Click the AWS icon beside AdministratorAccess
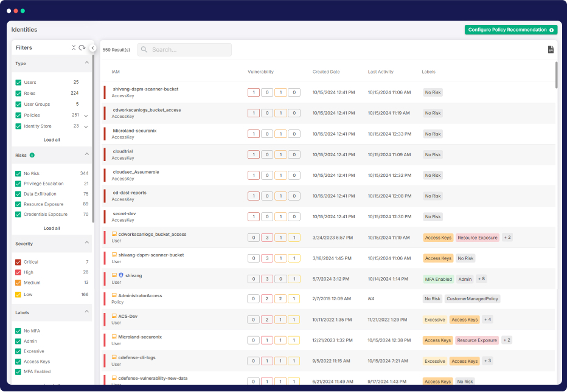 tap(114, 296)
